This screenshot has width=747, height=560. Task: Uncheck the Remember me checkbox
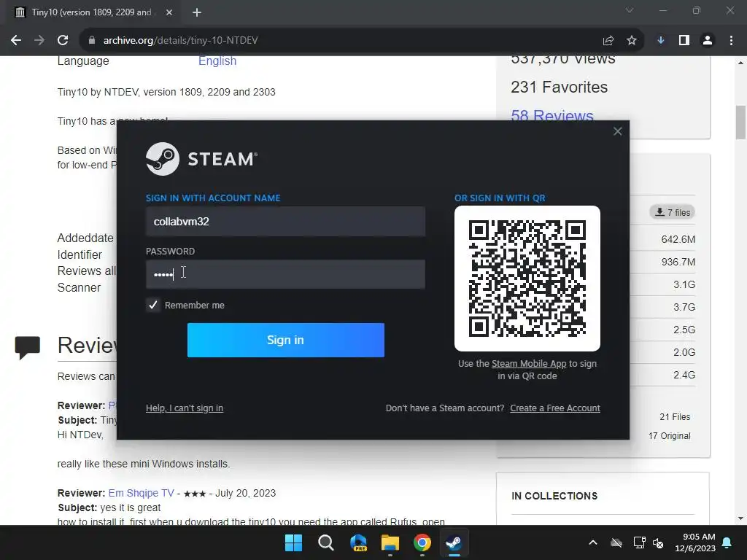click(x=153, y=305)
